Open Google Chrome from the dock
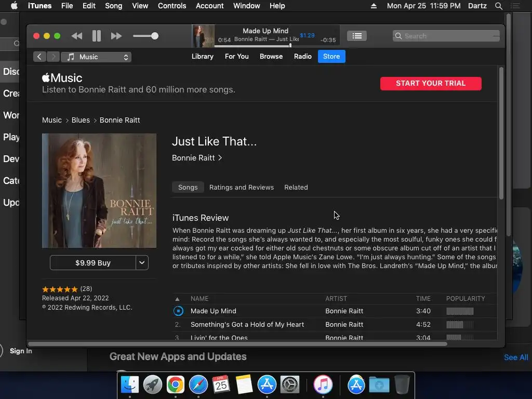Viewport: 532px width, 399px height. tap(176, 384)
